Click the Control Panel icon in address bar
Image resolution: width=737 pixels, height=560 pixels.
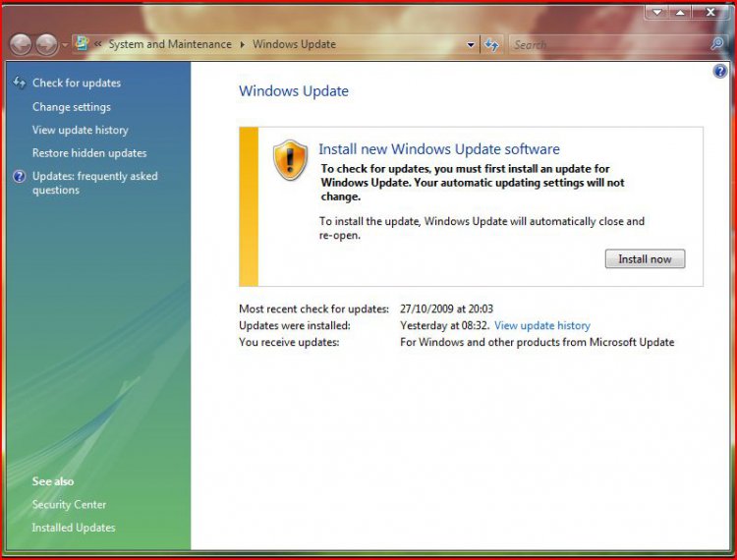click(83, 43)
